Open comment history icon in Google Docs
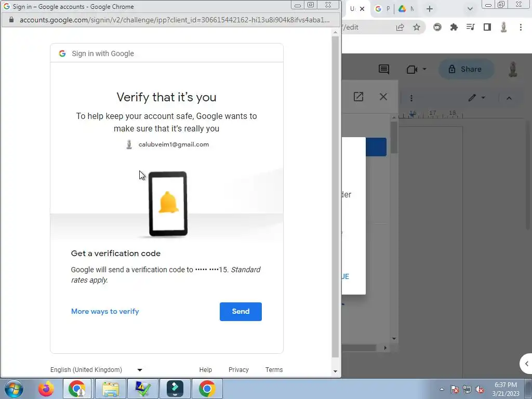The width and height of the screenshot is (532, 399). coord(384,69)
